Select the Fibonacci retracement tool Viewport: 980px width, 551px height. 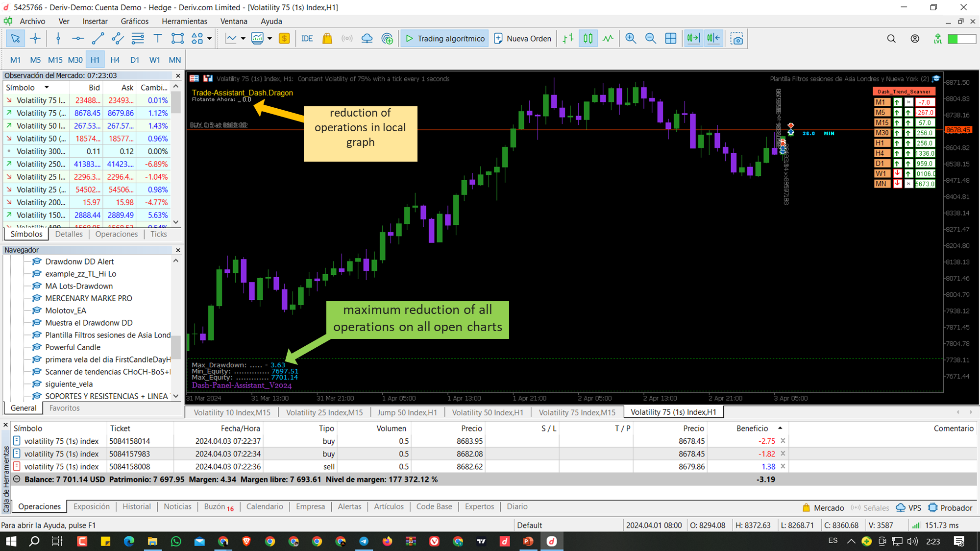click(138, 39)
